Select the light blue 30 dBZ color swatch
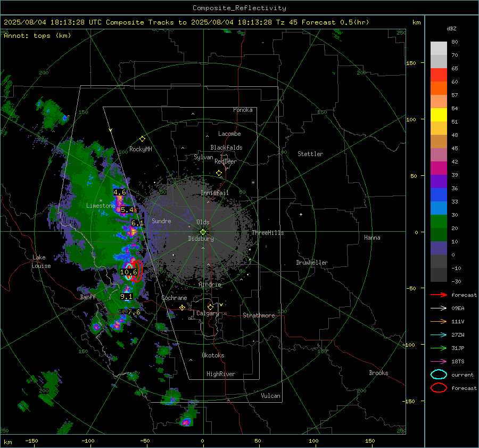479x448 pixels. tap(439, 208)
